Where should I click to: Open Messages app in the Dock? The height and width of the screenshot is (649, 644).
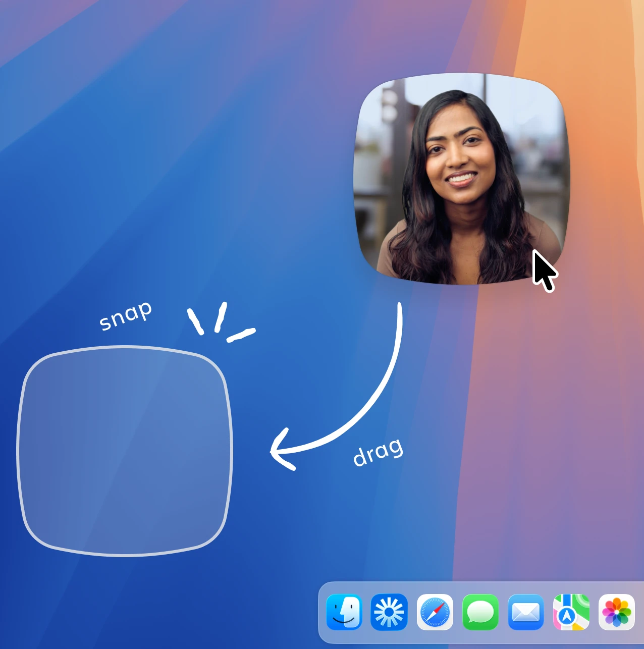480,612
